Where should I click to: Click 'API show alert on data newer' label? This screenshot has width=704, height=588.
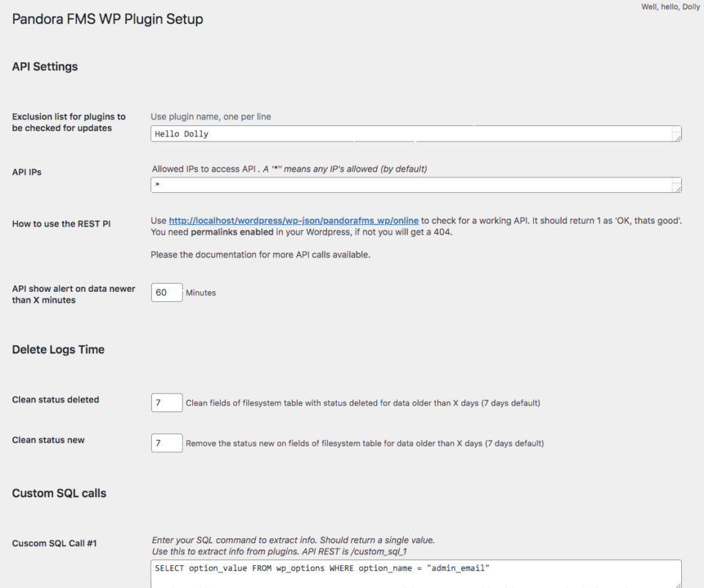click(x=73, y=294)
